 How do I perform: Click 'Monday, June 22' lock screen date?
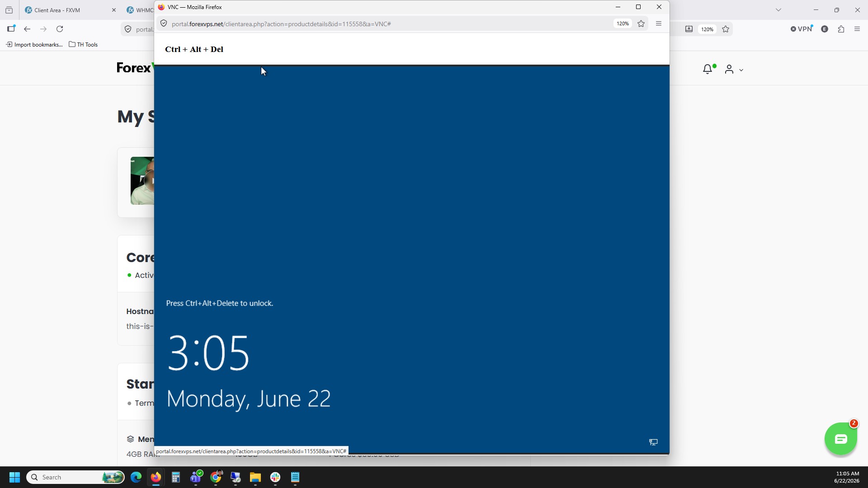249,399
